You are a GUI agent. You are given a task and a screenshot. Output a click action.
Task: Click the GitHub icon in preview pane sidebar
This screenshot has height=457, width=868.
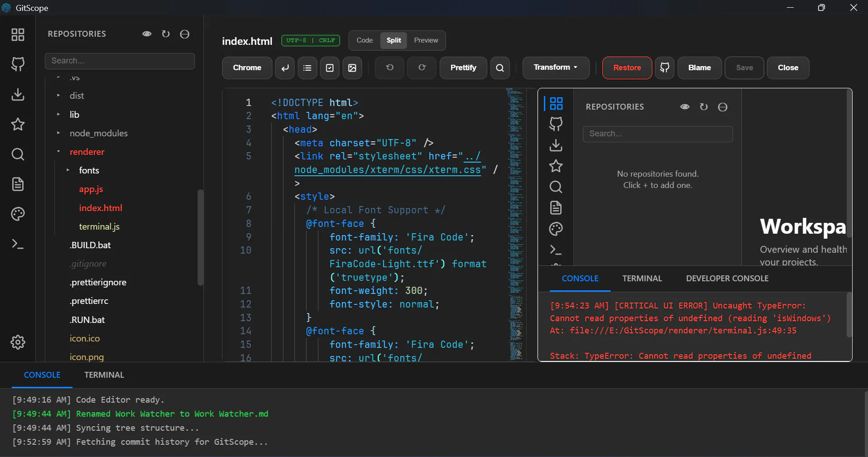(556, 124)
